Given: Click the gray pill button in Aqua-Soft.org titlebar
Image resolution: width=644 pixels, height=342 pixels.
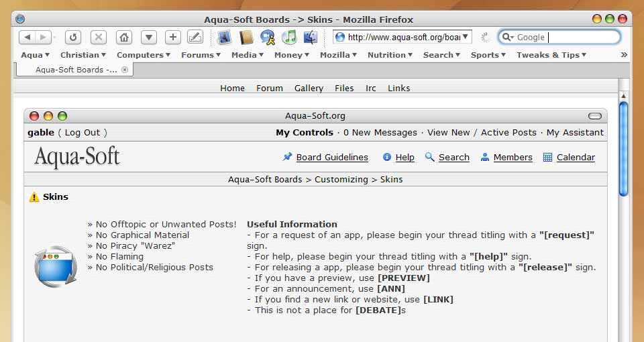Looking at the screenshot, I should (x=595, y=116).
